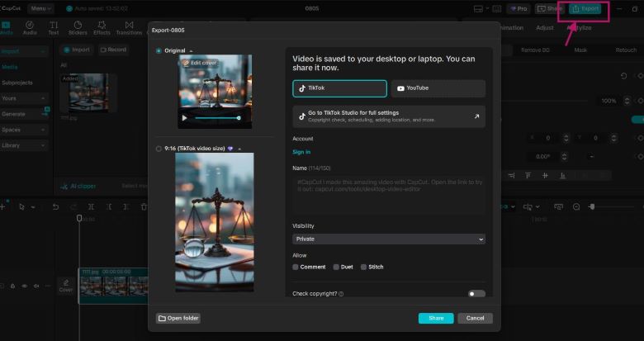Screen dimensions: 644x341
Task: Click the align vertical center icon
Action: pyautogui.click(x=545, y=176)
